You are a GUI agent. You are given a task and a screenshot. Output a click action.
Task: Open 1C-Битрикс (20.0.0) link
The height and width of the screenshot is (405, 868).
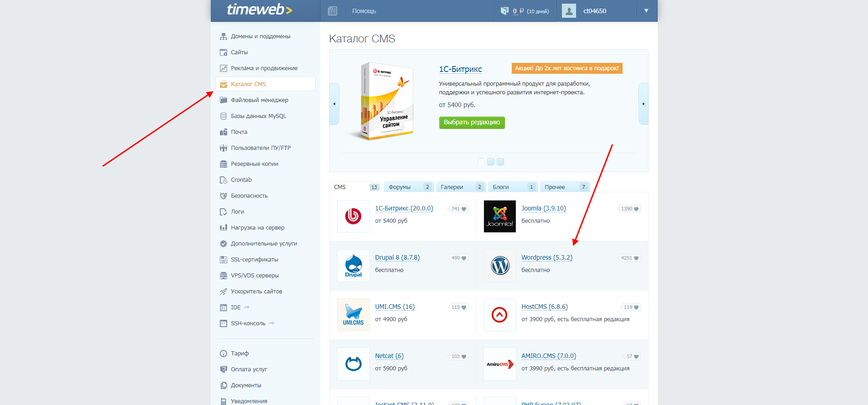click(404, 208)
